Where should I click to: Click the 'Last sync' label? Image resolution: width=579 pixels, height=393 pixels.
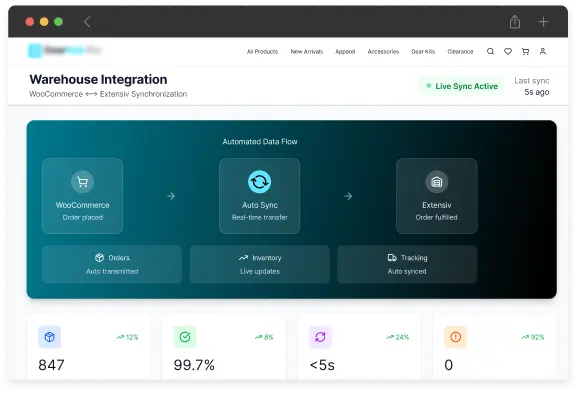coord(532,81)
